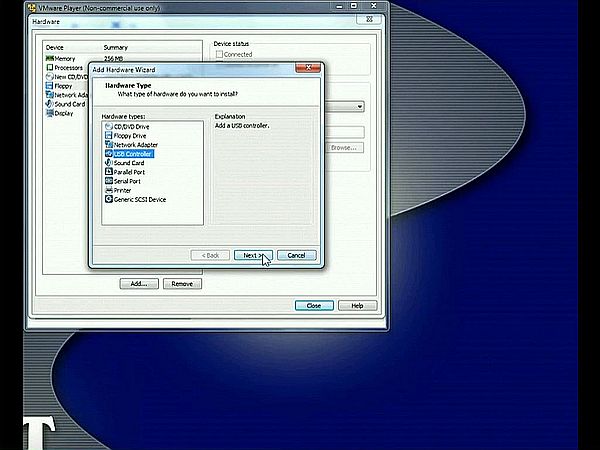Click the '256 MB' summary value
The image size is (600, 450).
pyautogui.click(x=113, y=59)
